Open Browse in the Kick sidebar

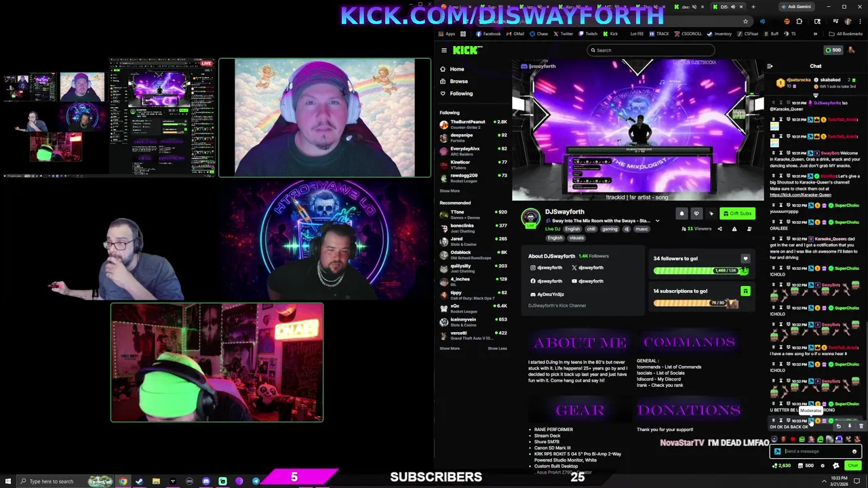(x=454, y=81)
